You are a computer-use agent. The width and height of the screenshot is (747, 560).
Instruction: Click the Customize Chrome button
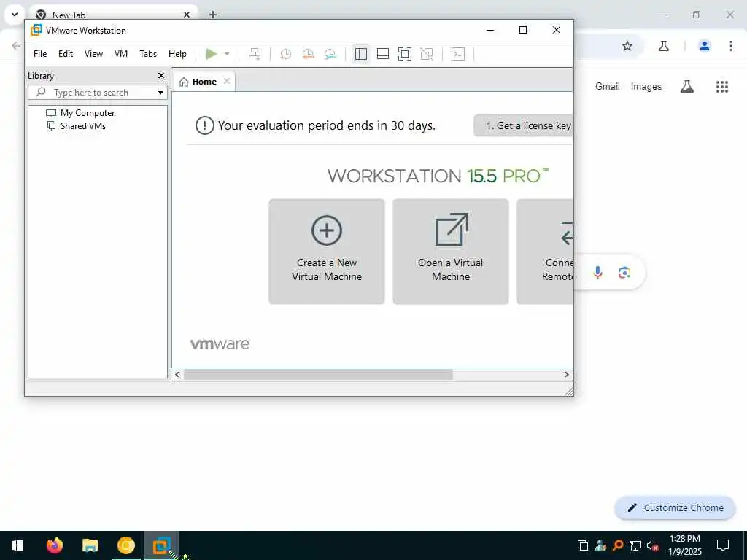(675, 508)
